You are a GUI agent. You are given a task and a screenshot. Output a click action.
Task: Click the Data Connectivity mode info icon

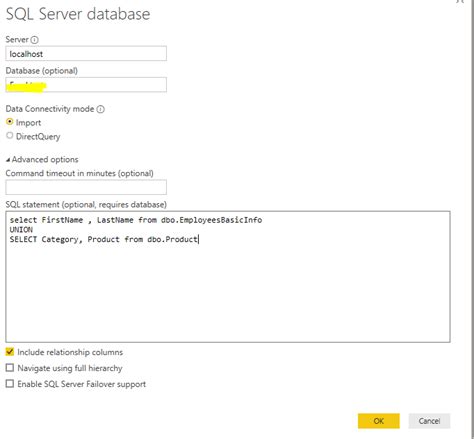100,109
